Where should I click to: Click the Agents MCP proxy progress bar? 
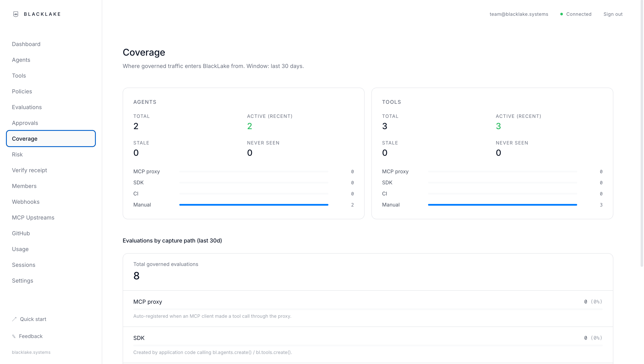[x=254, y=172]
